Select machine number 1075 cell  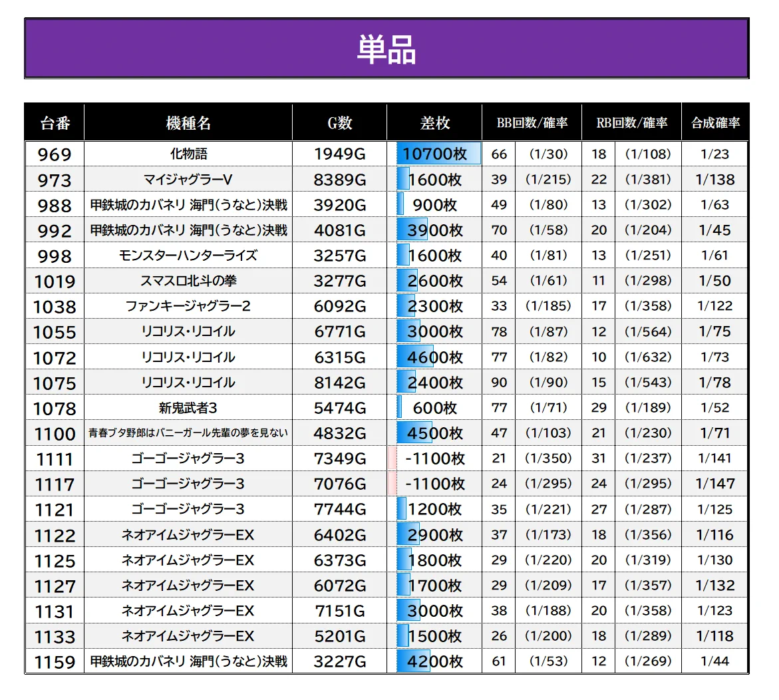pyautogui.click(x=55, y=383)
